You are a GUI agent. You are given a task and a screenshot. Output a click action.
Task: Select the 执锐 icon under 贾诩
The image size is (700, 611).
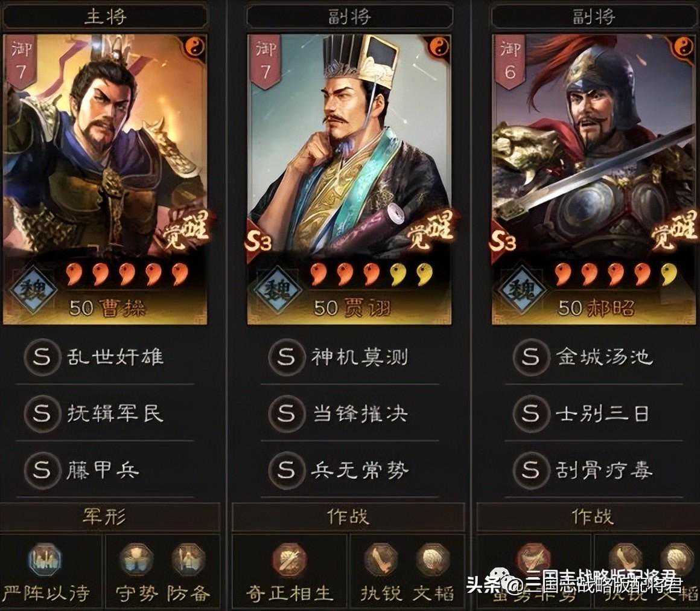point(380,560)
